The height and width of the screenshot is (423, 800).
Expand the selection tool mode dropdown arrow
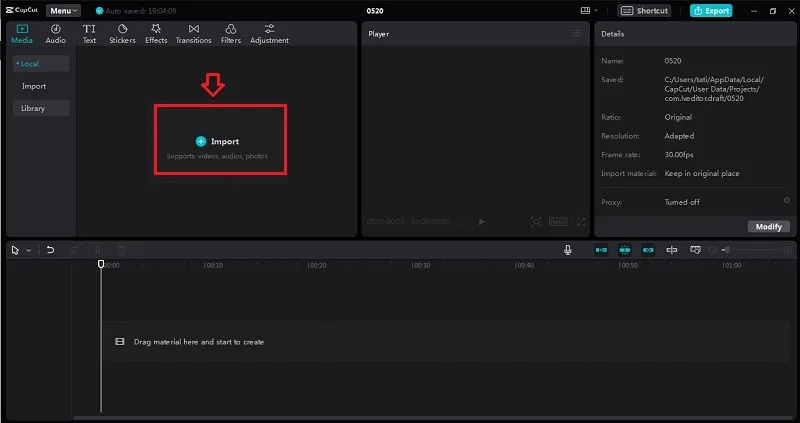(x=29, y=250)
